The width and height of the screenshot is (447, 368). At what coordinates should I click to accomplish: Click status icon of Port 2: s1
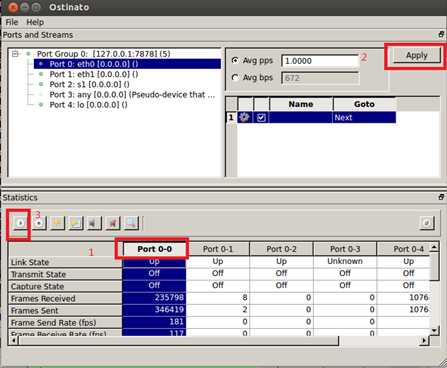[41, 84]
